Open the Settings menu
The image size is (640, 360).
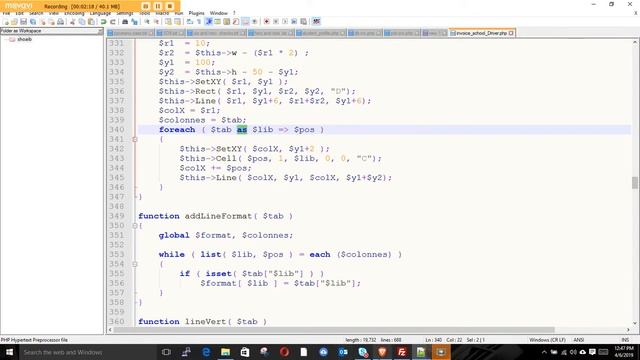(x=124, y=13)
